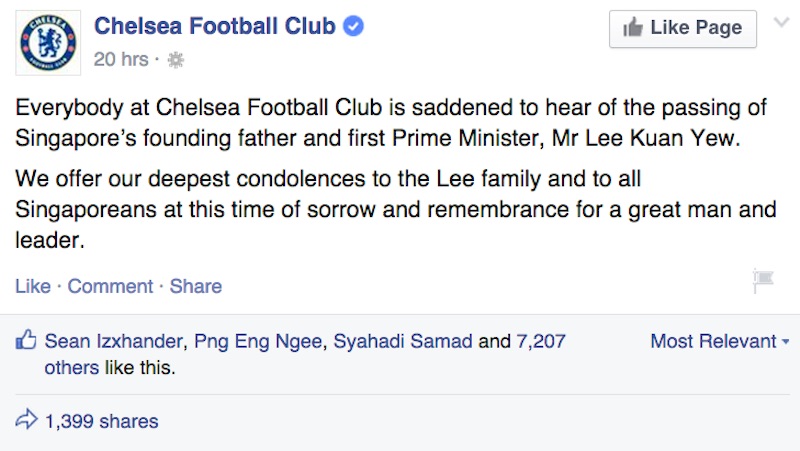Click the thumbs-up icon beside liker names

click(x=26, y=342)
